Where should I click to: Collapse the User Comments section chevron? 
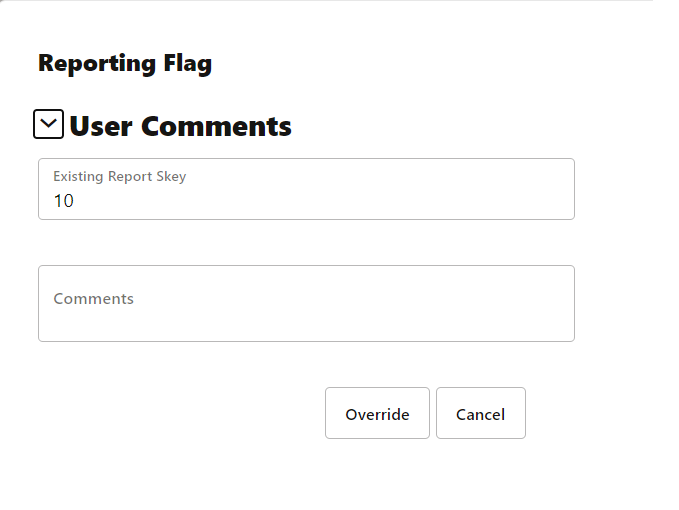point(48,124)
